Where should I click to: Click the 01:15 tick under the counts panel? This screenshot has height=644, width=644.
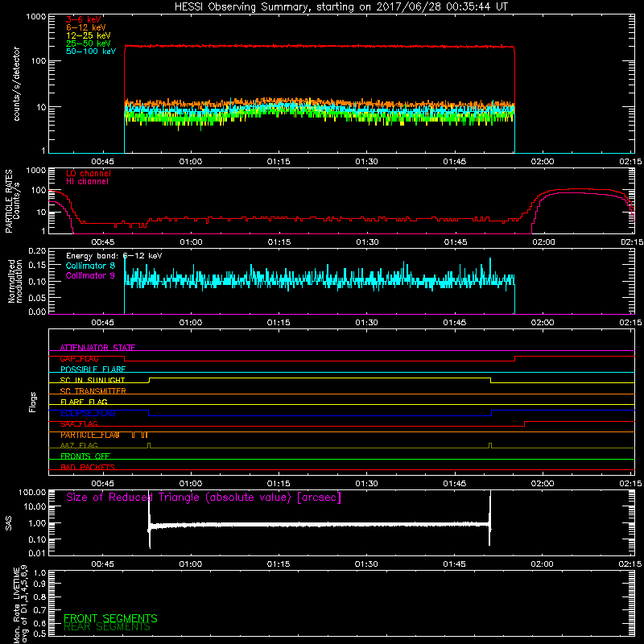(x=279, y=162)
